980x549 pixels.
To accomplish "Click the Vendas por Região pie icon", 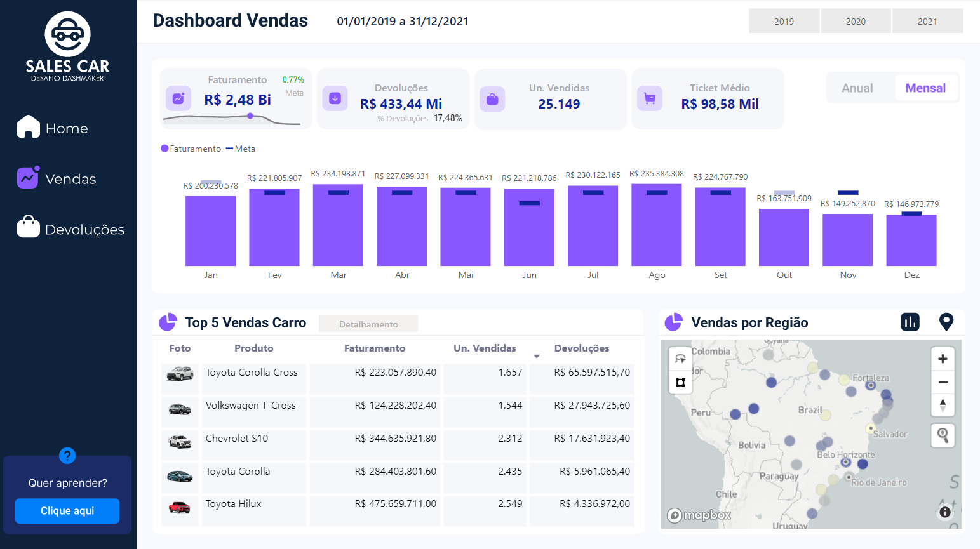I will 673,322.
